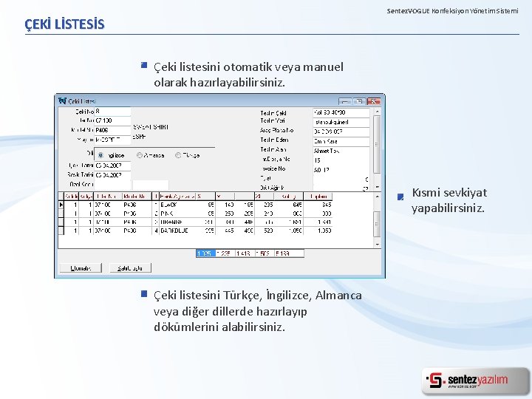The image size is (532, 399).
Task: Click the grid vertical scrollbar thumb
Action: [377, 224]
